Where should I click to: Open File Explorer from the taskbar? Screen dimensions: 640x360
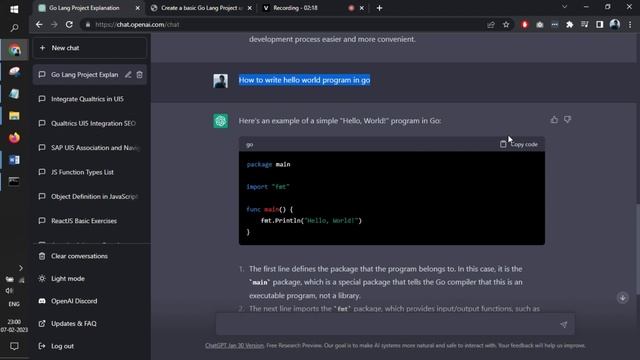(x=14, y=116)
